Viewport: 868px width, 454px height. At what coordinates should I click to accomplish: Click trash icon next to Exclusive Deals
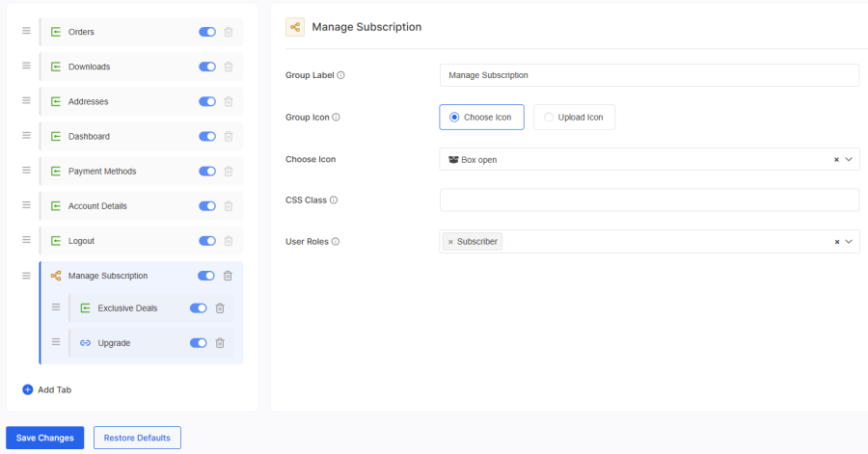(x=220, y=308)
